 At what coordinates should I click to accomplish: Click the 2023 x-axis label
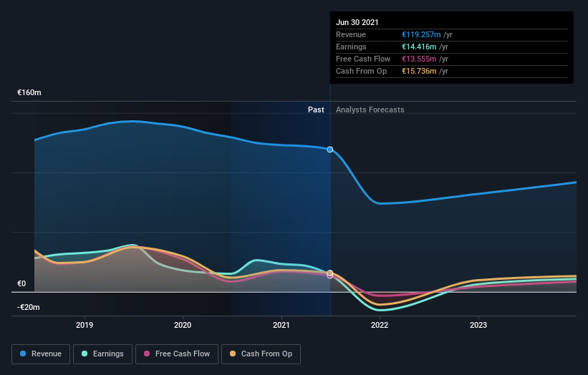478,325
